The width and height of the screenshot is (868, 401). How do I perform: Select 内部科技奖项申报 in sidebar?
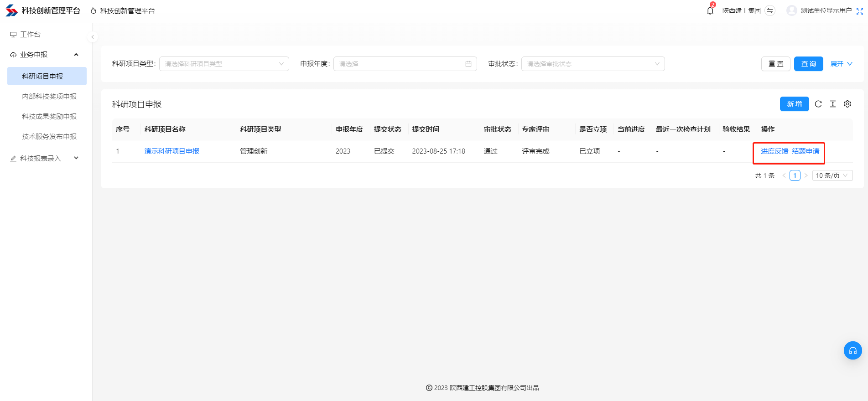click(x=49, y=96)
